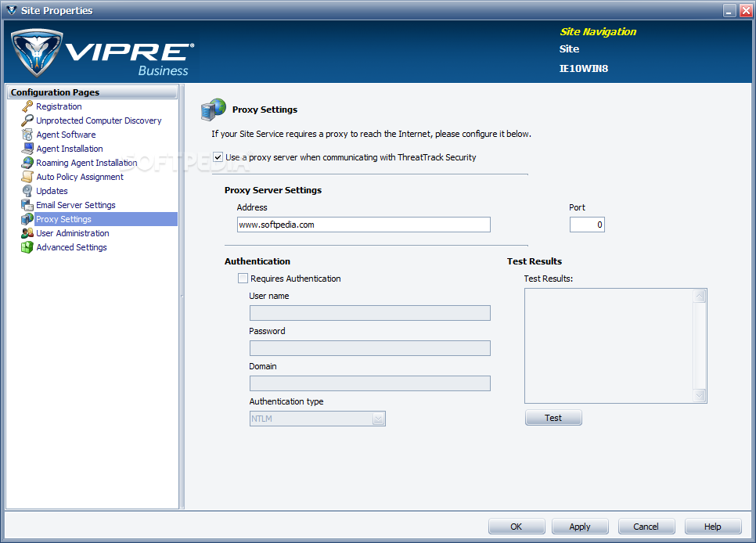
Task: Go to Email Server Settings
Action: pos(76,205)
